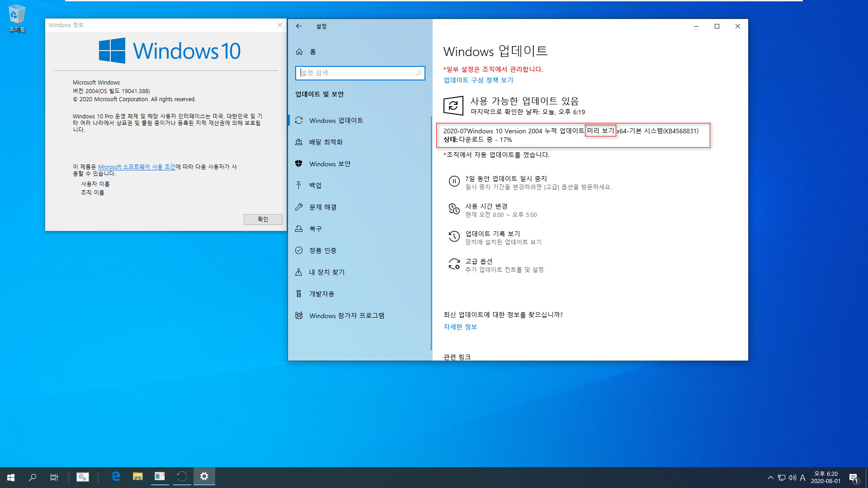The image size is (868, 488).
Task: Open Microsoft 소프트웨어 사용 조건 link
Action: click(137, 167)
